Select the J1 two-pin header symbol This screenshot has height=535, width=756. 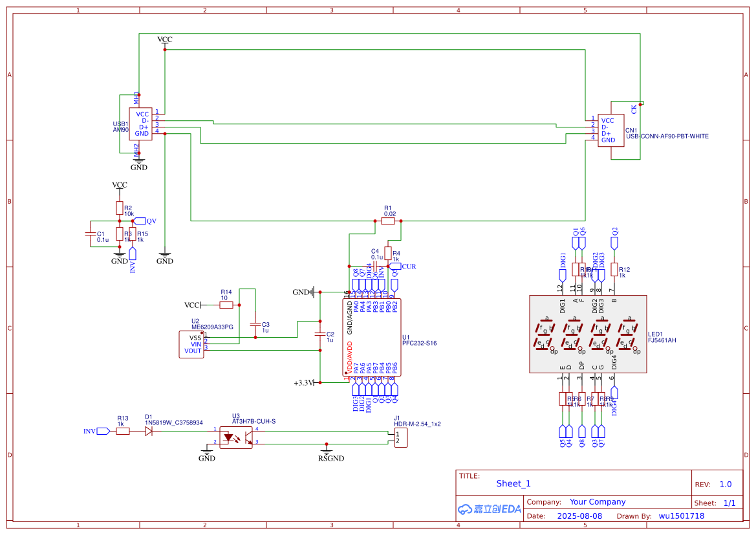point(401,437)
